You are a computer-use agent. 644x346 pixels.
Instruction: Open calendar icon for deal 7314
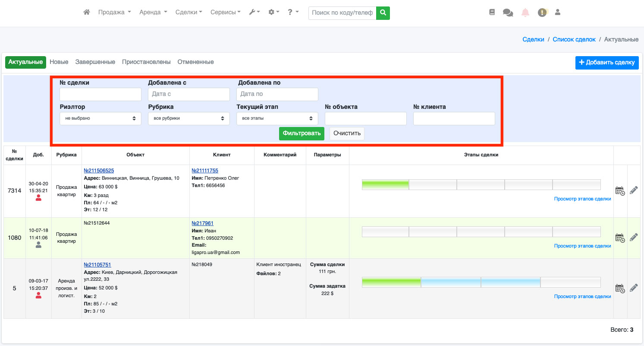point(620,190)
